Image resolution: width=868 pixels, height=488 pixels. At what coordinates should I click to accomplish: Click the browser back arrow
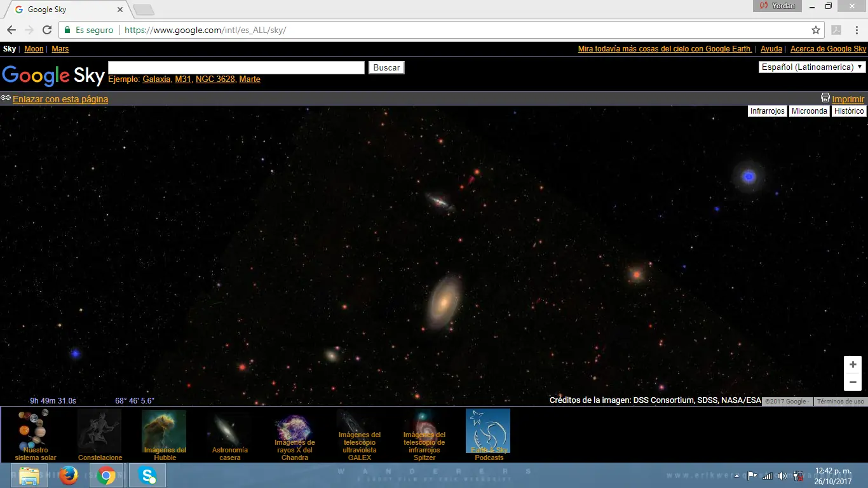click(x=11, y=30)
